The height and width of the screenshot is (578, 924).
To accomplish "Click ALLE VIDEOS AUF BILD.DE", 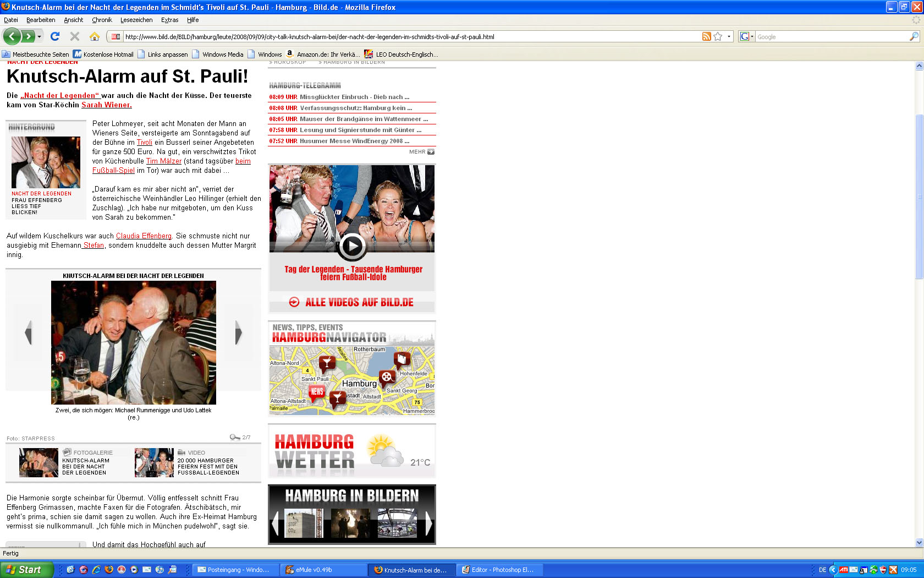I will [x=351, y=302].
